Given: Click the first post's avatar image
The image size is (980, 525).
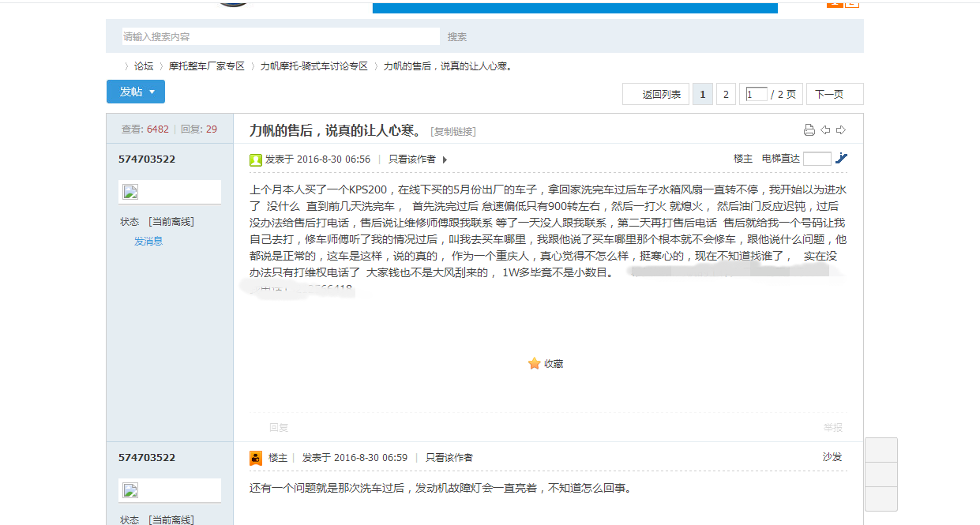Looking at the screenshot, I should [131, 192].
